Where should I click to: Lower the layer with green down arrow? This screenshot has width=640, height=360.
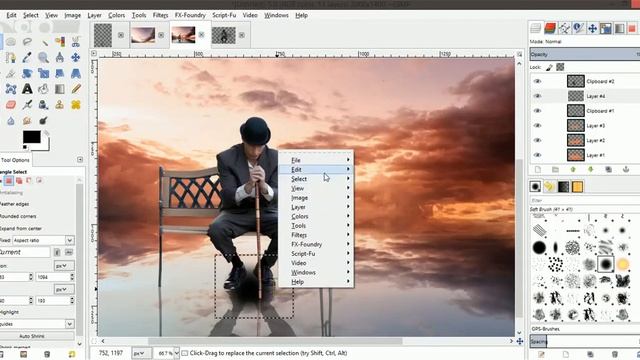tap(590, 169)
